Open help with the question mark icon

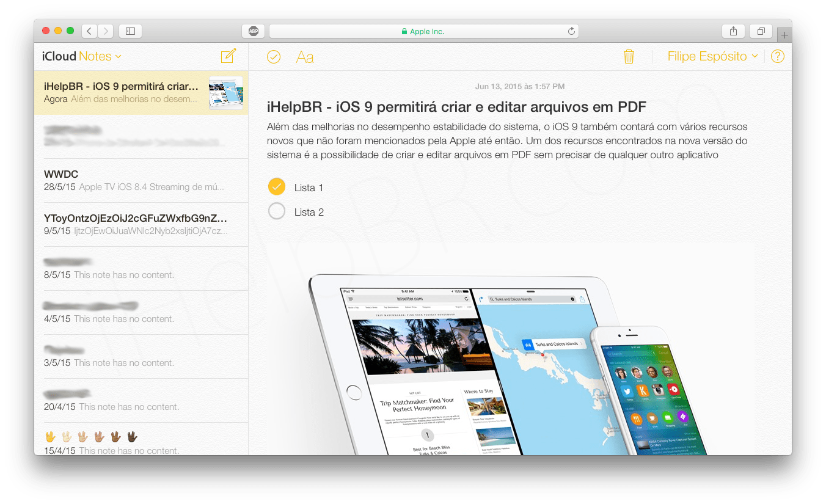pyautogui.click(x=777, y=57)
